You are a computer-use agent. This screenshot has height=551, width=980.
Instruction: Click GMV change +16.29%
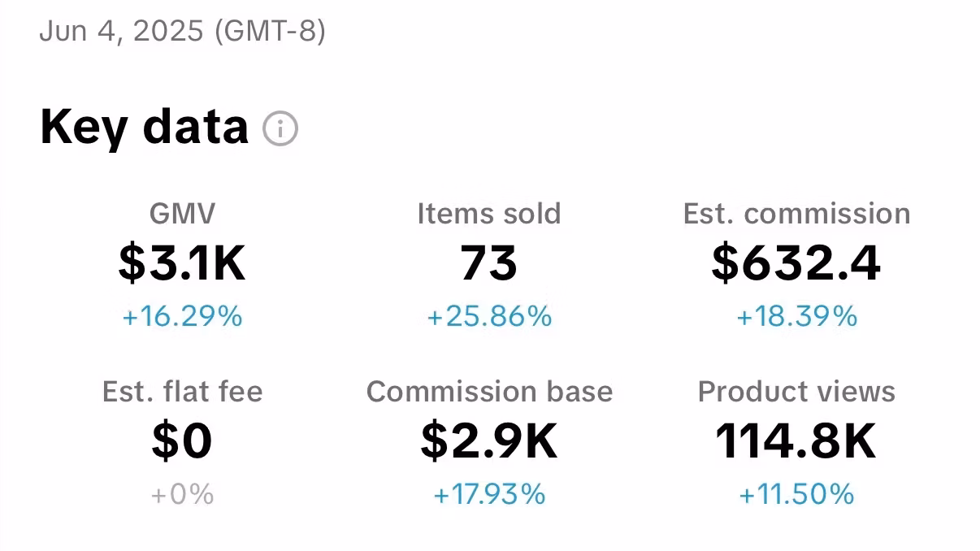[x=182, y=316]
